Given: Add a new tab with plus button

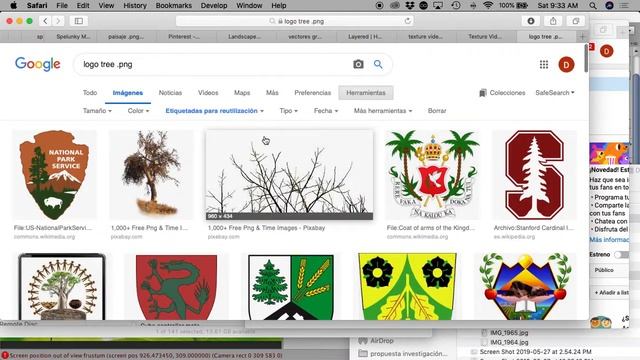Looking at the screenshot, I should pyautogui.click(x=582, y=36).
